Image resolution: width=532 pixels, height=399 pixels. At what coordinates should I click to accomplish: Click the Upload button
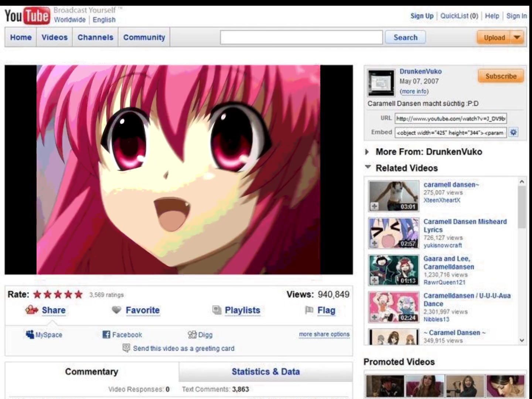pos(494,37)
